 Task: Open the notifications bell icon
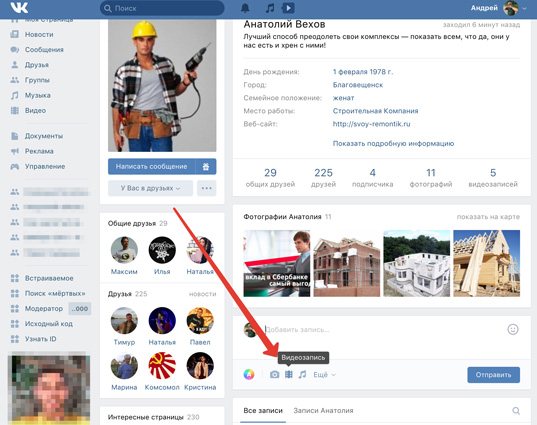click(x=245, y=8)
